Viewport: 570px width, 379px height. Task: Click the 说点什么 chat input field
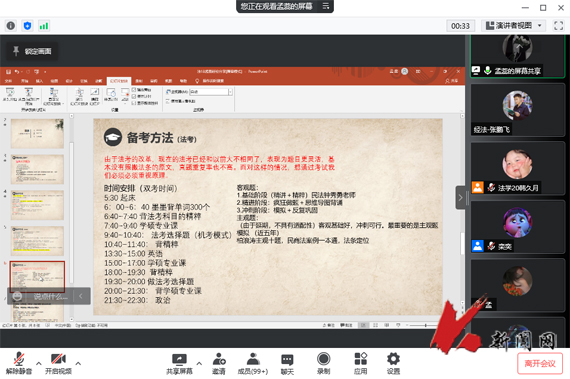51,296
